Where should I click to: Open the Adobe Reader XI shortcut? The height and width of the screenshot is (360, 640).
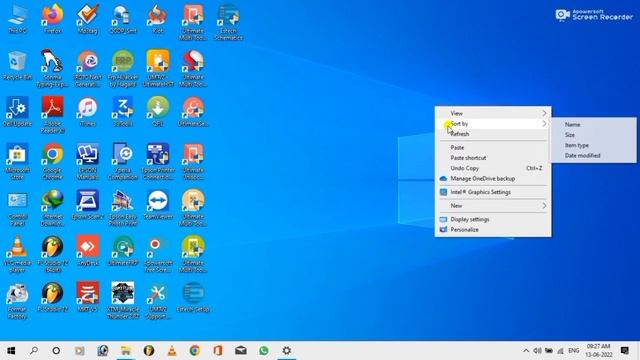(53, 115)
